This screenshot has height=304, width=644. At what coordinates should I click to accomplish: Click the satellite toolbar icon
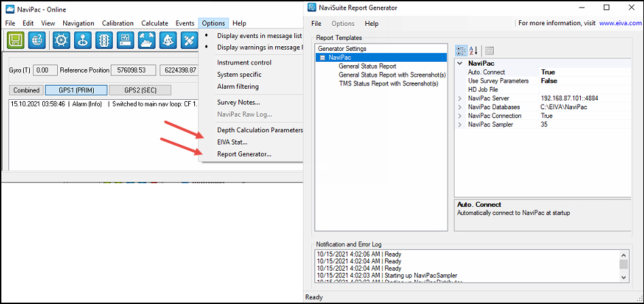coord(190,40)
